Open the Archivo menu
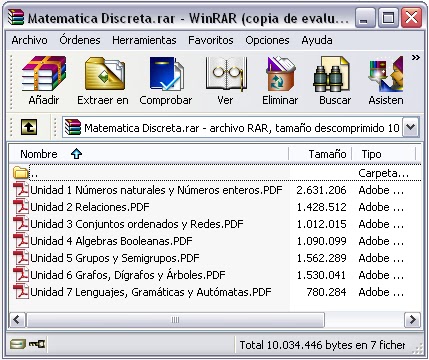 point(29,40)
